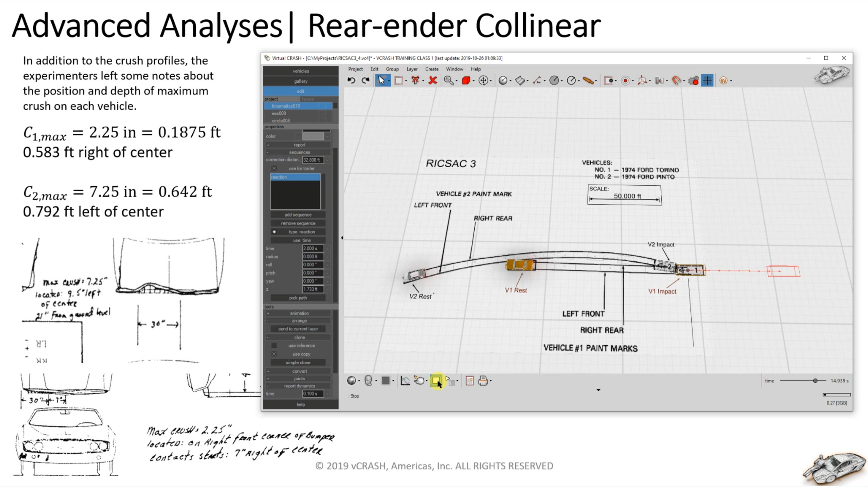Click the printer icon in bottom toolbar
Image resolution: width=868 pixels, height=489 pixels.
(483, 381)
